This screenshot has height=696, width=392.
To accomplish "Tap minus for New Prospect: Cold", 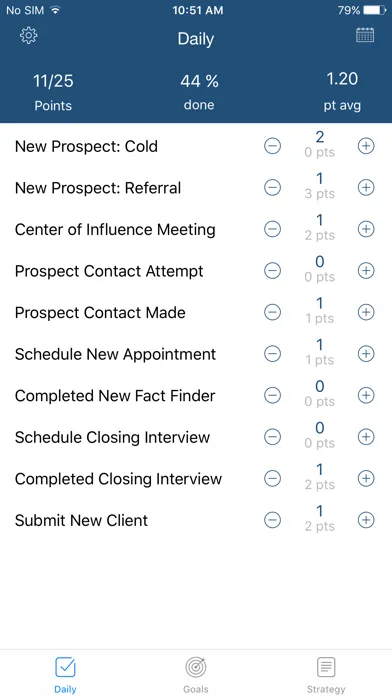I will (x=273, y=146).
